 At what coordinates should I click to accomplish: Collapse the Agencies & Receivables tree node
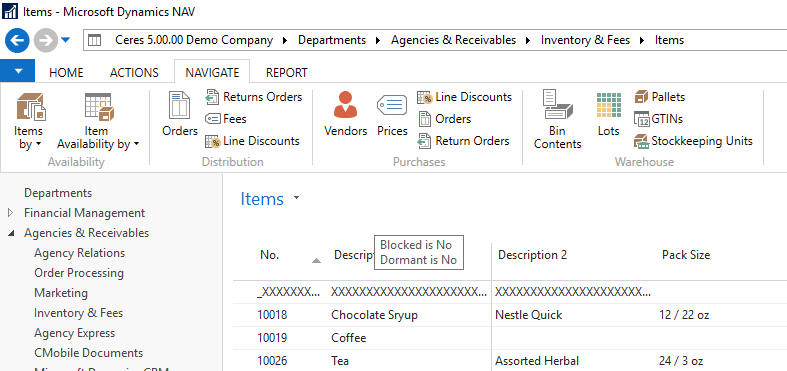11,233
